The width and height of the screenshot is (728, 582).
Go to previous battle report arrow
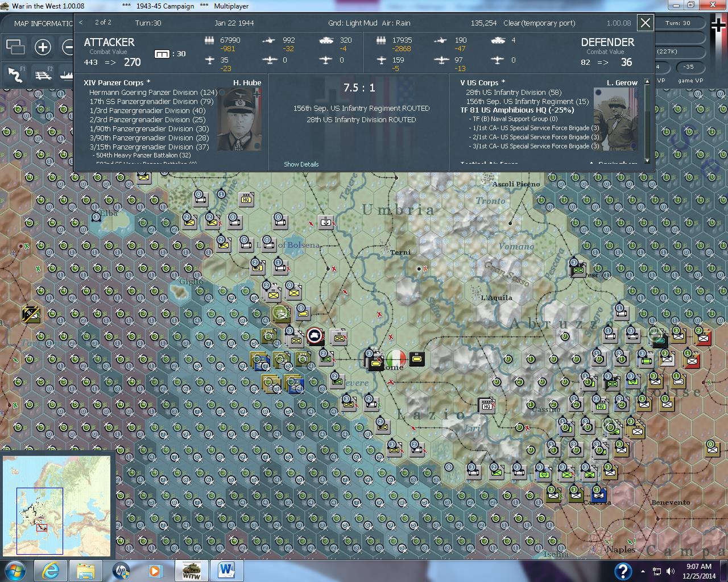click(x=81, y=23)
